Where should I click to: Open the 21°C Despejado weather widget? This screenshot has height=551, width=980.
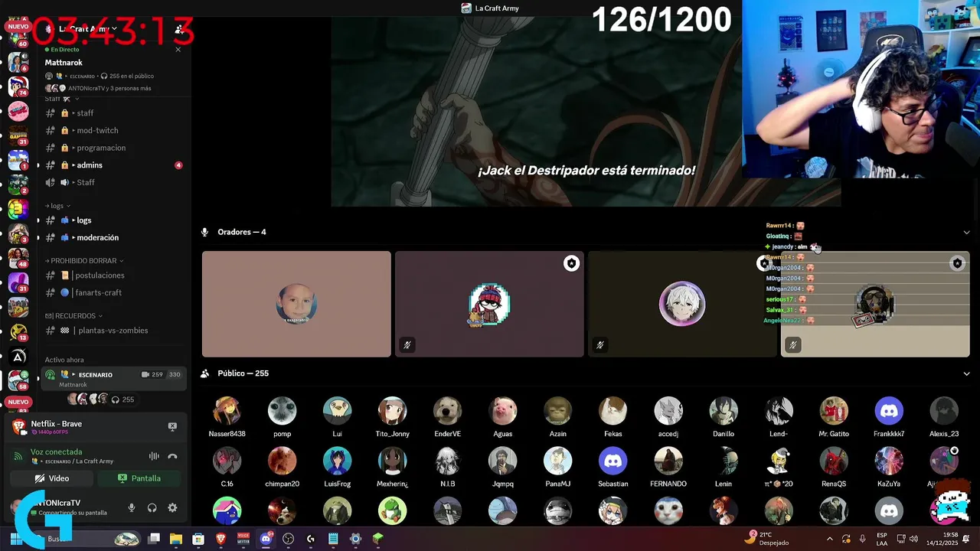(x=769, y=539)
